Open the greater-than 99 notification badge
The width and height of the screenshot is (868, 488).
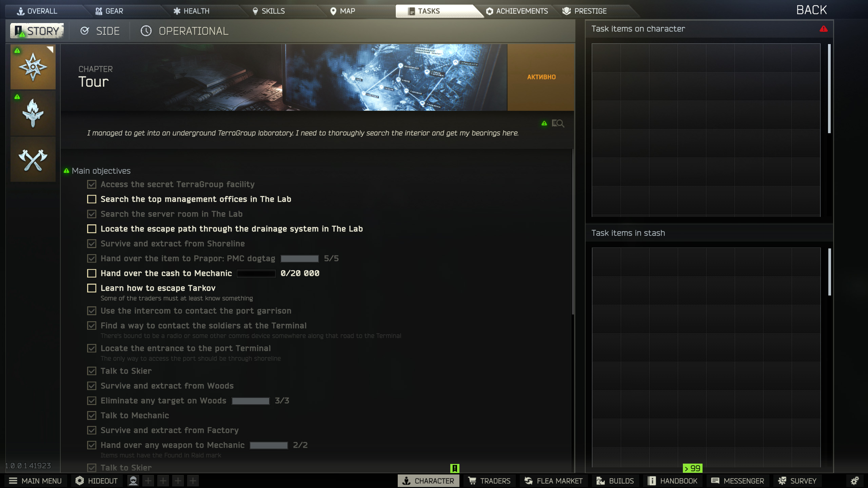click(692, 468)
